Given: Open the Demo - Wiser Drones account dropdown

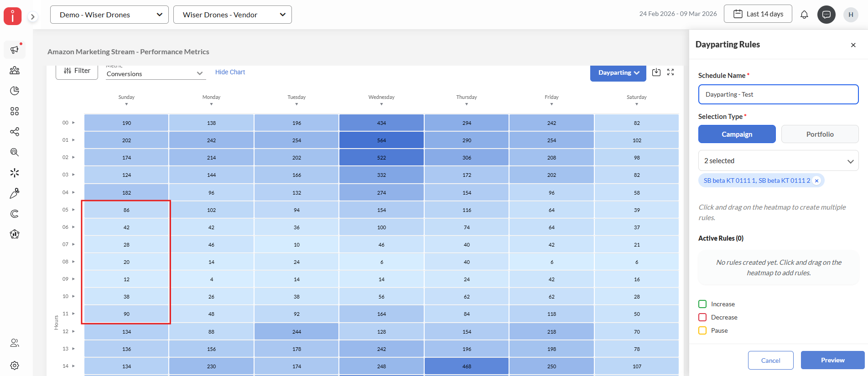Looking at the screenshot, I should click(x=109, y=15).
